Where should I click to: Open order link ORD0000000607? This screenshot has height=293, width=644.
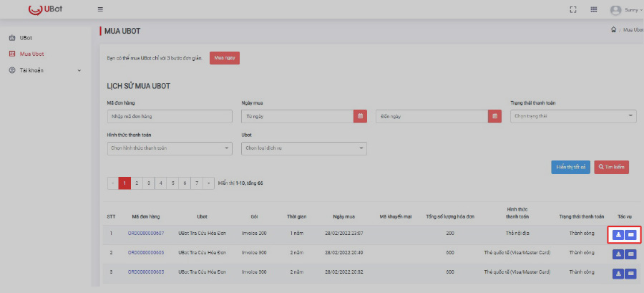pyautogui.click(x=146, y=234)
